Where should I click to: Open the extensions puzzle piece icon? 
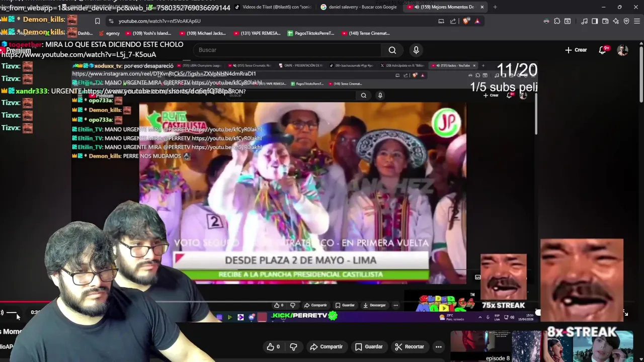pyautogui.click(x=557, y=21)
